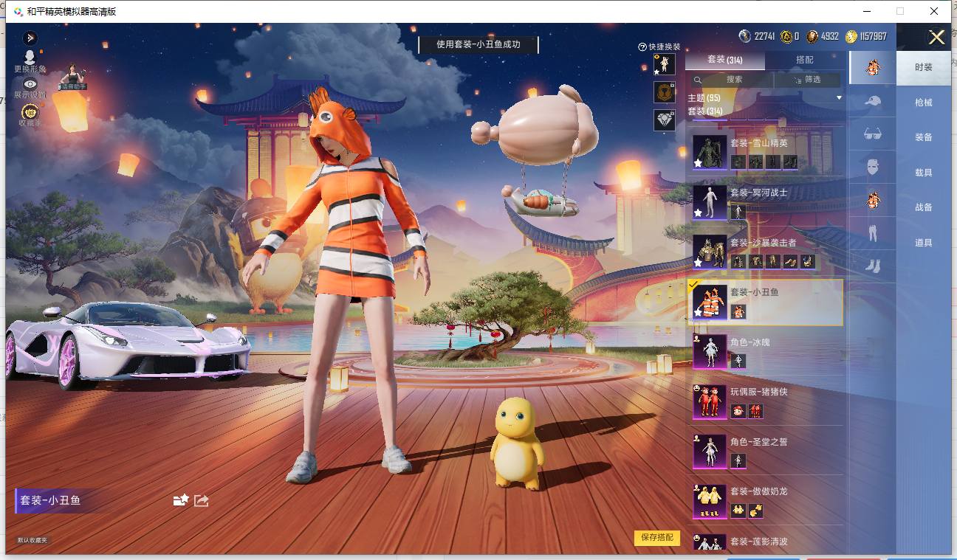The image size is (957, 560).
Task: Switch to the 搭配 tab
Action: coord(805,60)
